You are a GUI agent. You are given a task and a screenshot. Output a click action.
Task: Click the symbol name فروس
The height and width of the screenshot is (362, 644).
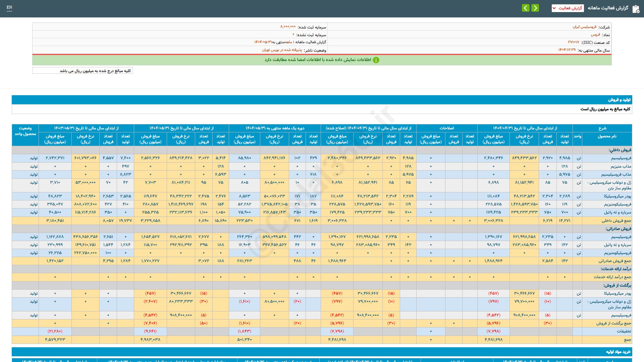[x=595, y=35]
